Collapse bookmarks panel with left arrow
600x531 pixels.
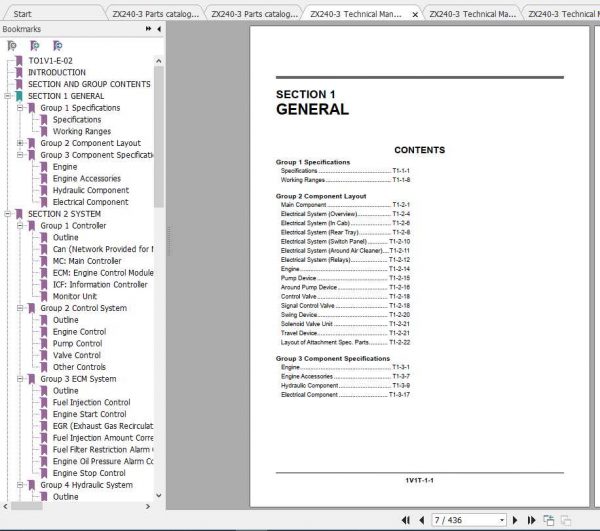coord(159,29)
